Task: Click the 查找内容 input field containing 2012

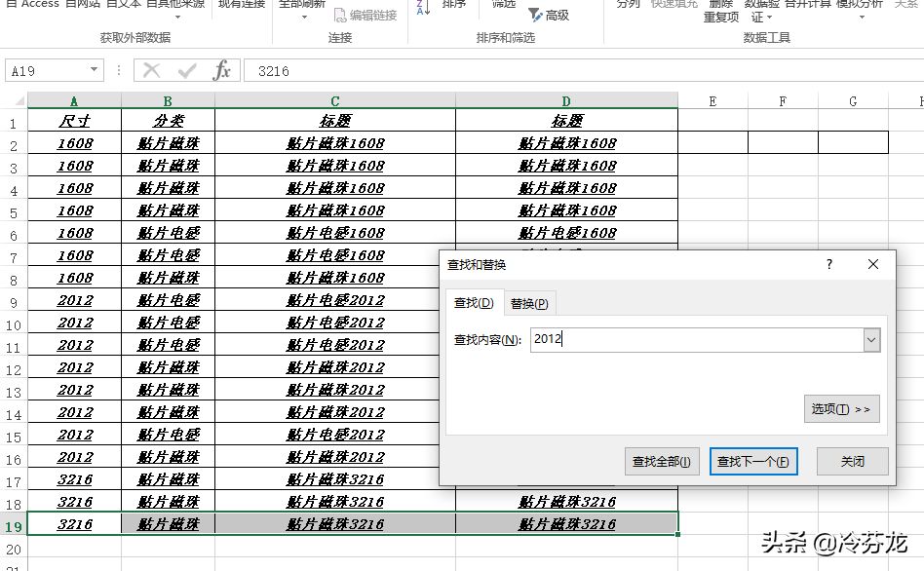Action: pyautogui.click(x=698, y=340)
